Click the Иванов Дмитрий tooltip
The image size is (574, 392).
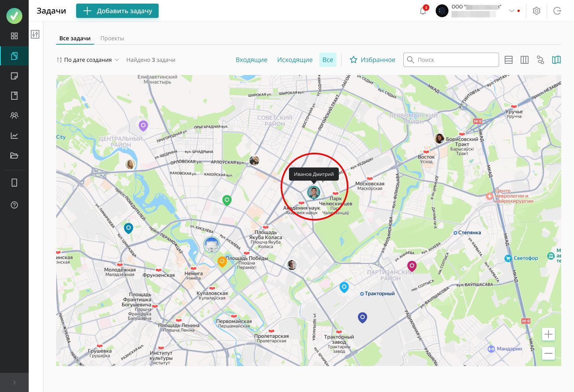point(314,174)
